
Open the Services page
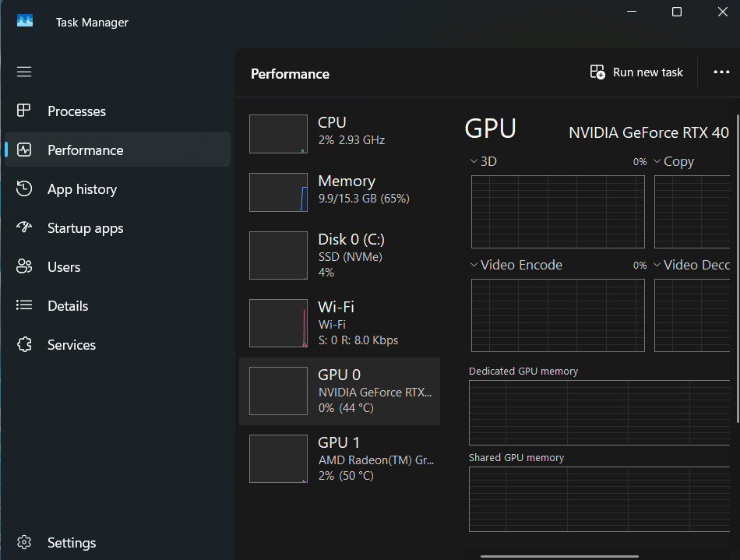coord(117,345)
